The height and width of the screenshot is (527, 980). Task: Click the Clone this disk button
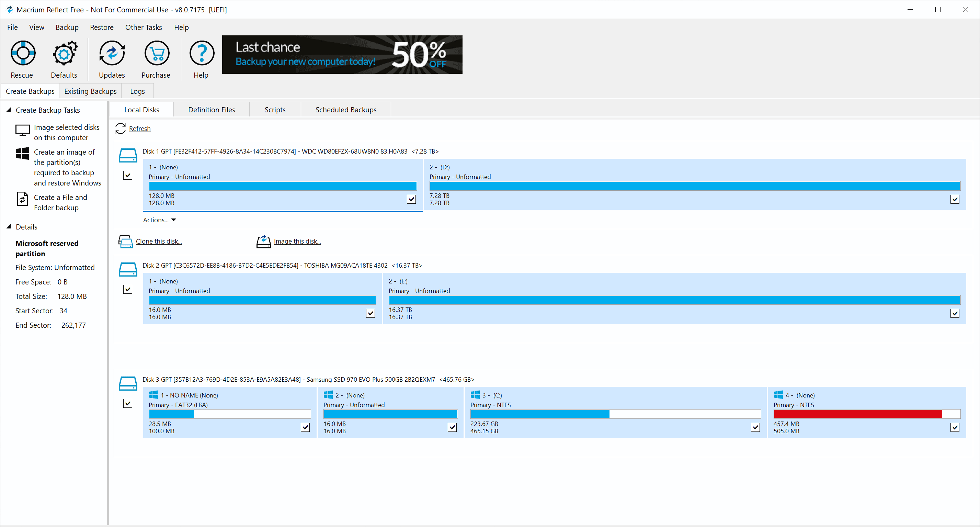[158, 242]
